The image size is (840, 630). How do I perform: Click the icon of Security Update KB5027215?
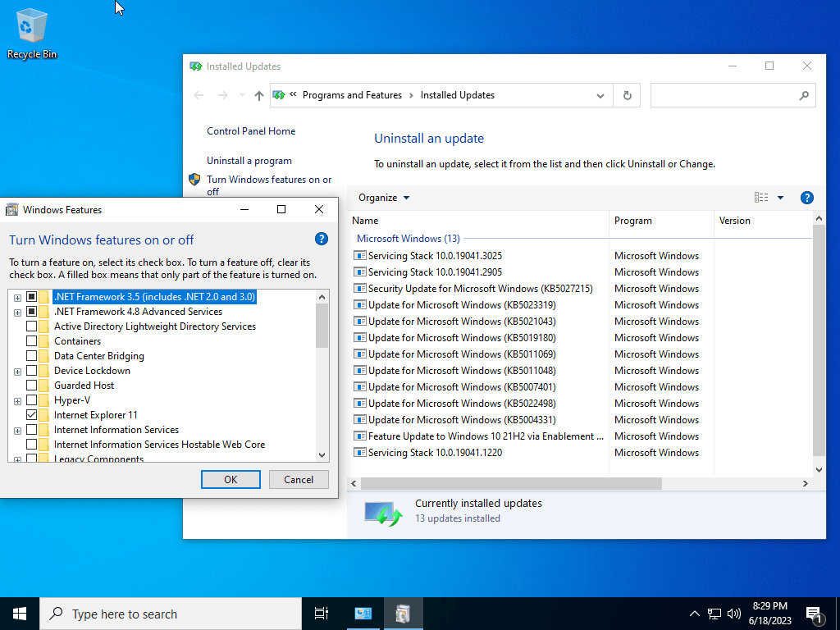tap(360, 288)
